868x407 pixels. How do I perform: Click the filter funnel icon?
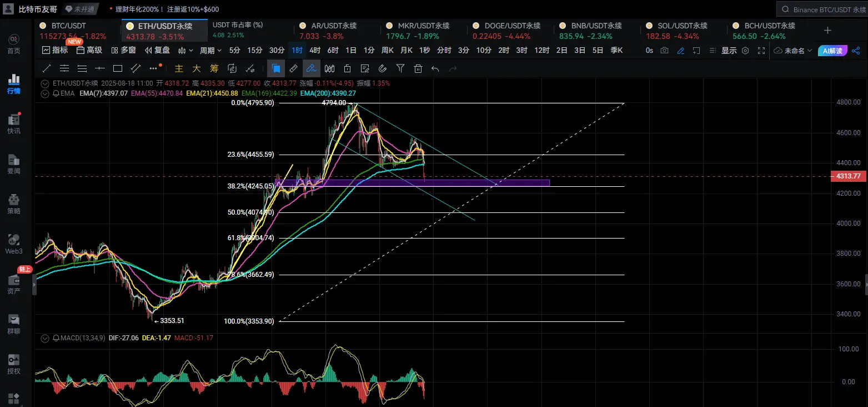[400, 68]
